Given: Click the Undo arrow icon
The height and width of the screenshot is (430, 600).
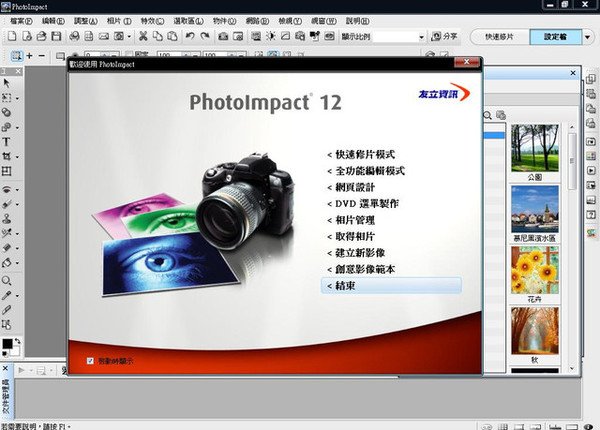Looking at the screenshot, I should 190,36.
